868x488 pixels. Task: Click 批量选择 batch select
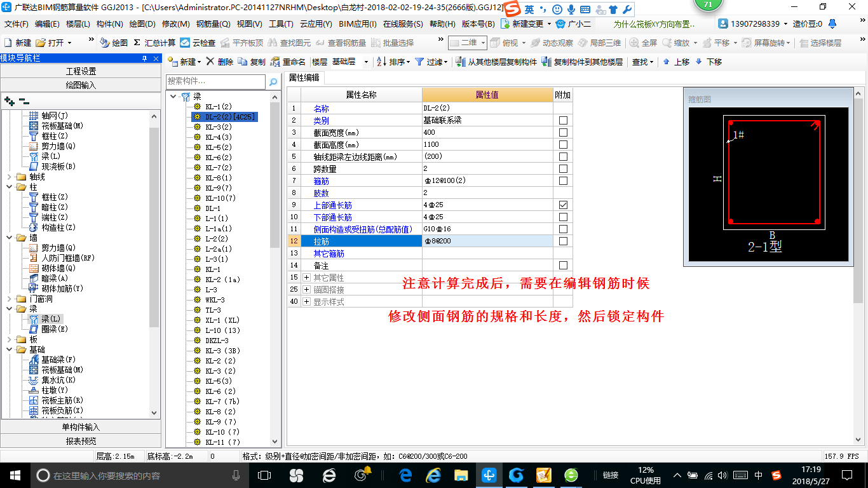click(391, 43)
